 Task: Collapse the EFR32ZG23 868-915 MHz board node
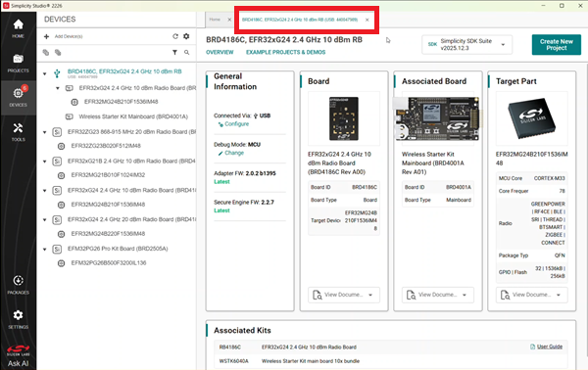click(45, 132)
